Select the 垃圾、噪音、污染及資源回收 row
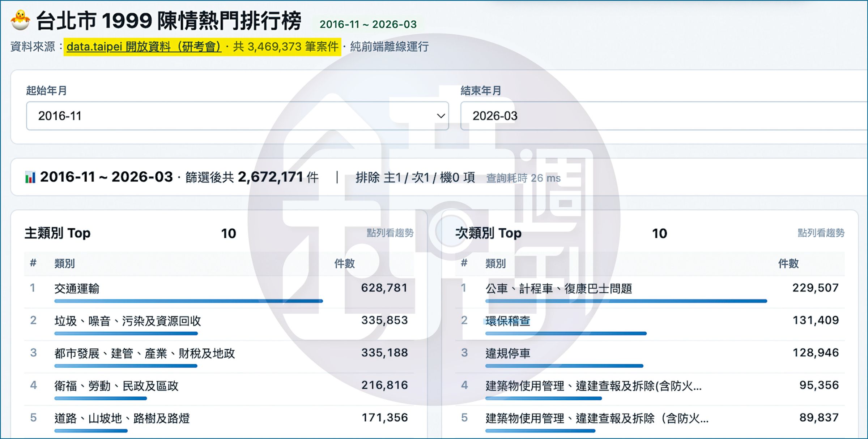Image resolution: width=868 pixels, height=439 pixels. tap(219, 324)
